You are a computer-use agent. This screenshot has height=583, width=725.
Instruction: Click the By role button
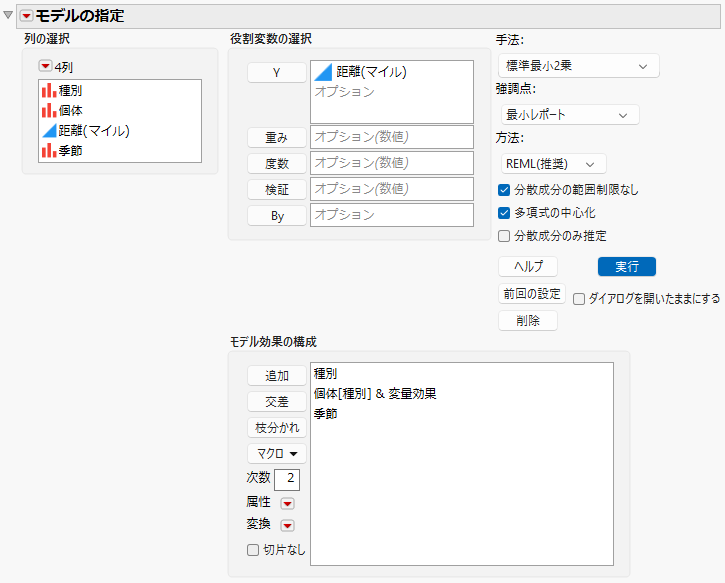point(276,215)
